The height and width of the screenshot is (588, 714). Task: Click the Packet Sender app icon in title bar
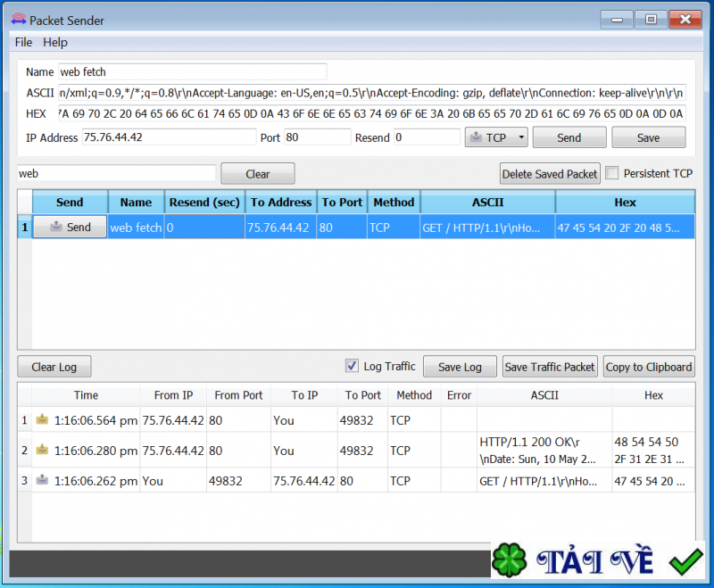[x=19, y=20]
